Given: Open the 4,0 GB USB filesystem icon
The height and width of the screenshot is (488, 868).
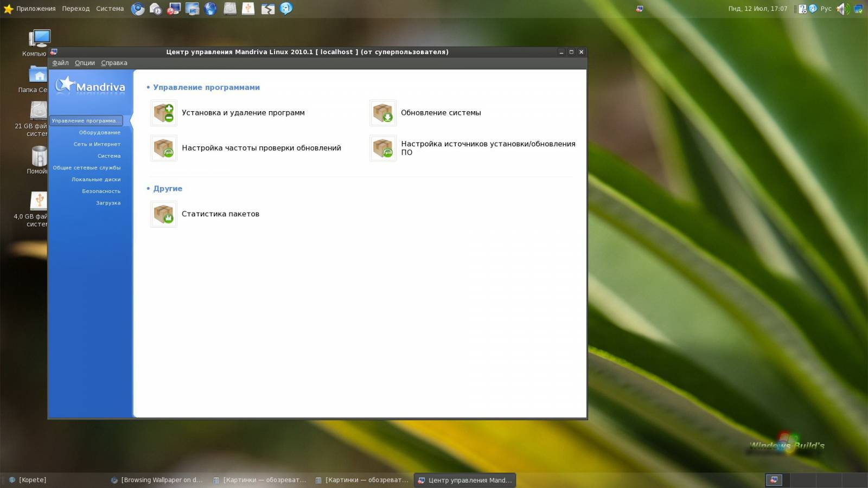Looking at the screenshot, I should tap(39, 201).
